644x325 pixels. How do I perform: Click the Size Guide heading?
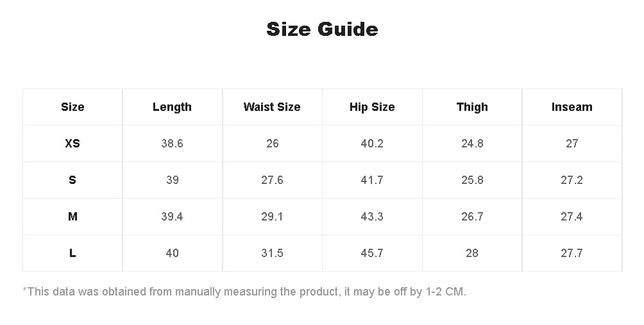click(x=322, y=29)
